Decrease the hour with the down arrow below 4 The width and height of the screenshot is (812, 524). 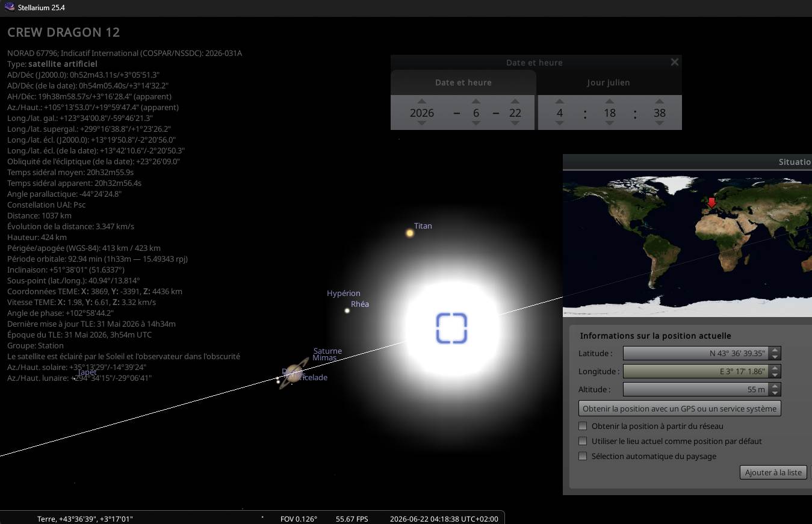(560, 123)
